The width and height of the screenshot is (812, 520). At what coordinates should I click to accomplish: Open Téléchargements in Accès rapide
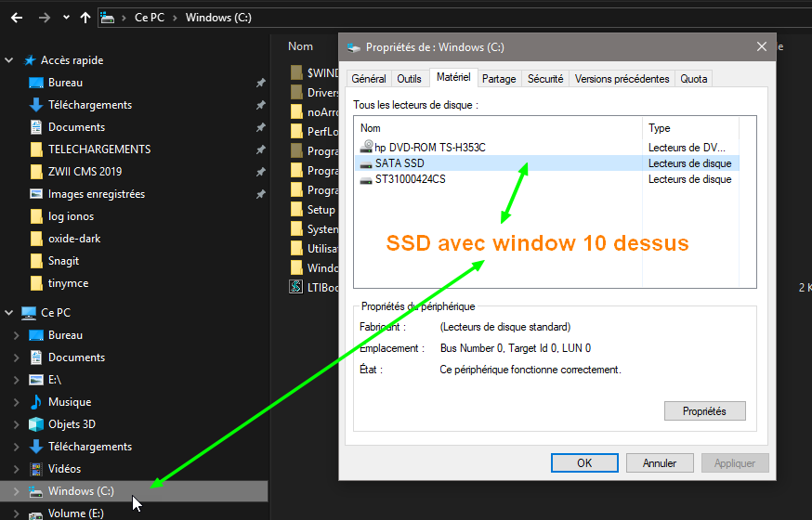(x=89, y=105)
